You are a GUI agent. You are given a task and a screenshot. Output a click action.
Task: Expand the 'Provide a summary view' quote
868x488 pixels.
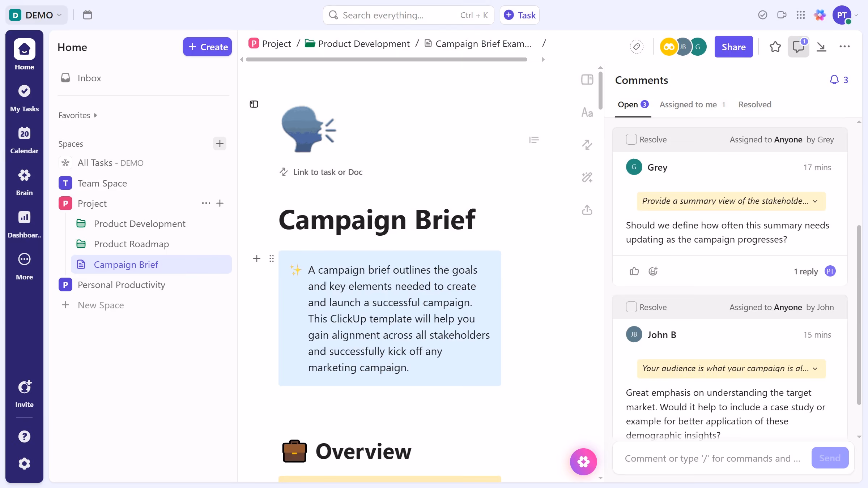coord(731,201)
